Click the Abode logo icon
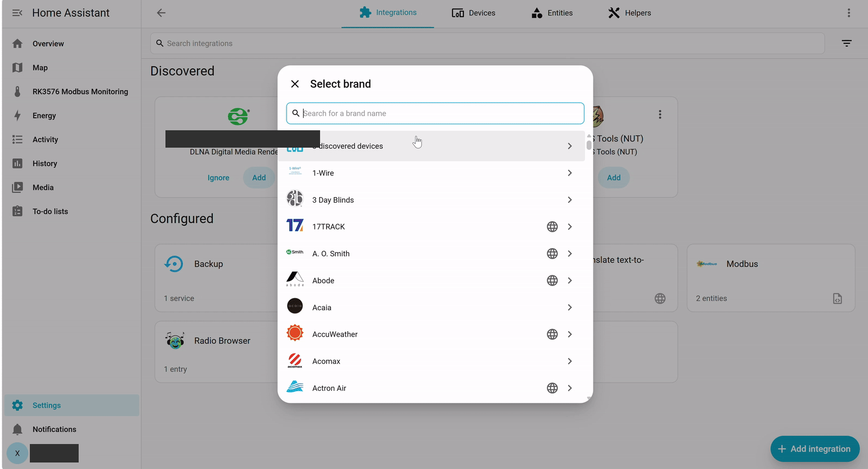Screen dimensions: 868x469 click(x=295, y=280)
